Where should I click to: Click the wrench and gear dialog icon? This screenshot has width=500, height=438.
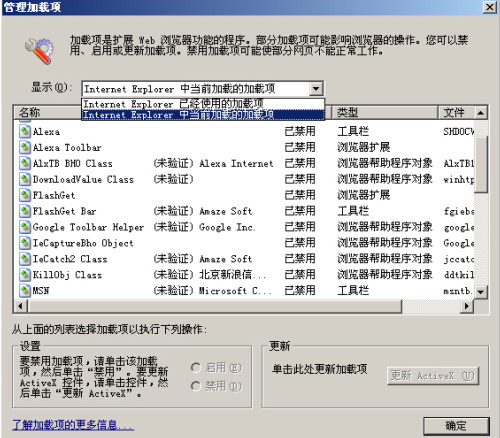(39, 51)
